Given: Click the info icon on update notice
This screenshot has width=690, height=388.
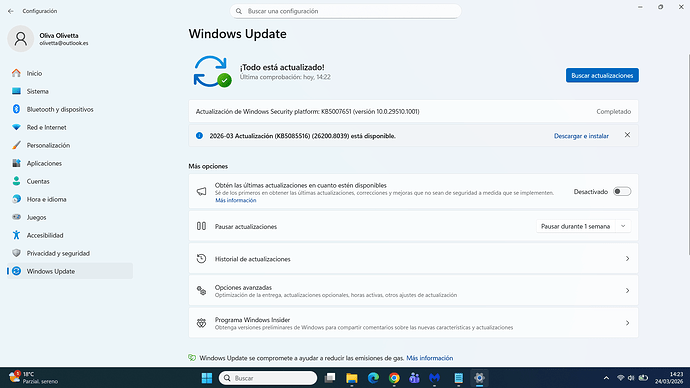Looking at the screenshot, I should [199, 135].
